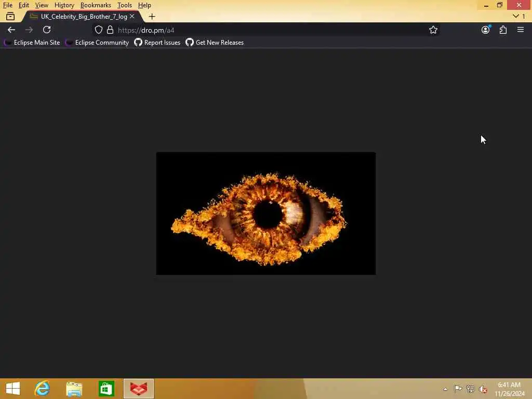Open the Action Center flag icon
532x399 pixels.
458,389
